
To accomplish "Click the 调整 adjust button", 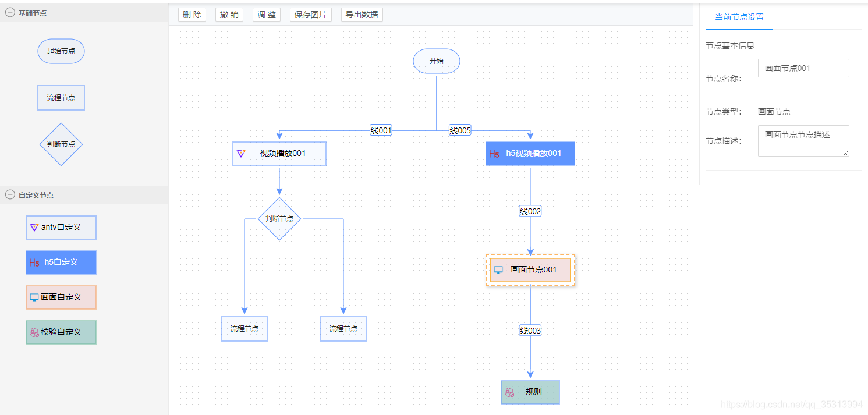I will [x=267, y=14].
